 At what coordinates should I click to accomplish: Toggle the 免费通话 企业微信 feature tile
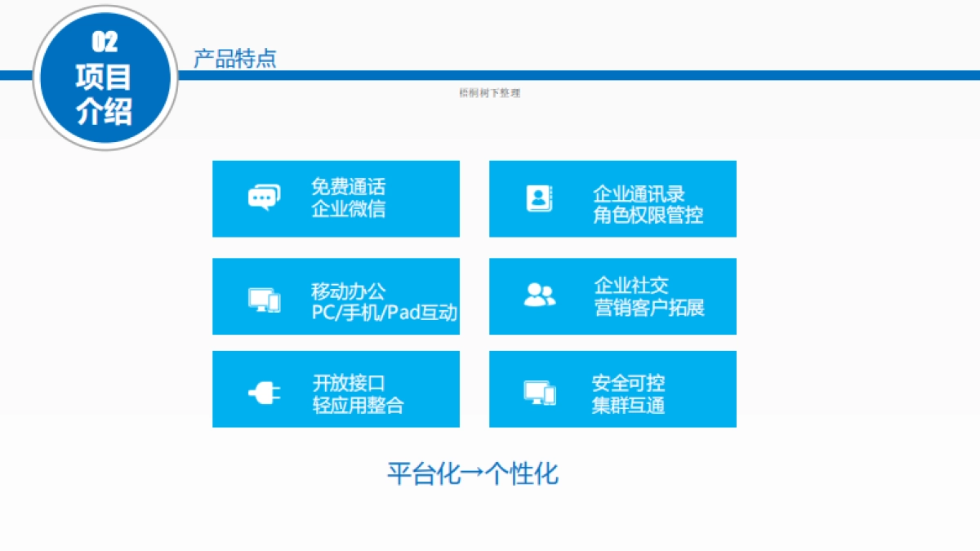(336, 198)
